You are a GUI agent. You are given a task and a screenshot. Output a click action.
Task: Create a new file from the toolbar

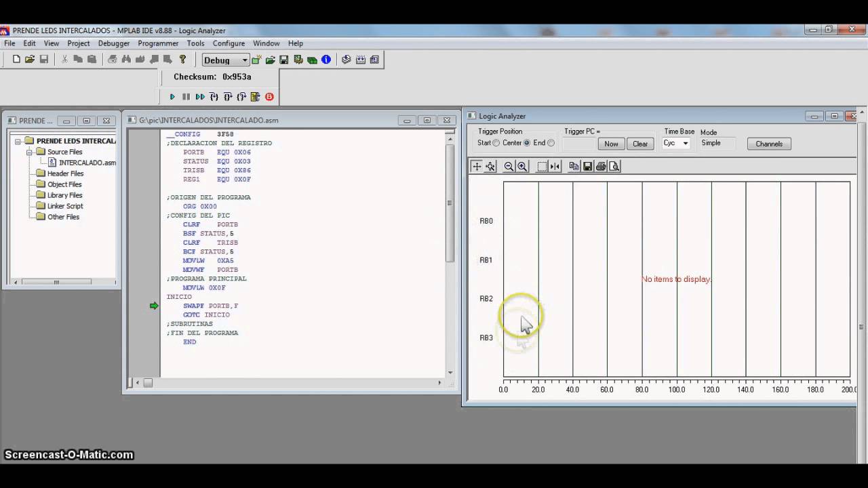[16, 60]
